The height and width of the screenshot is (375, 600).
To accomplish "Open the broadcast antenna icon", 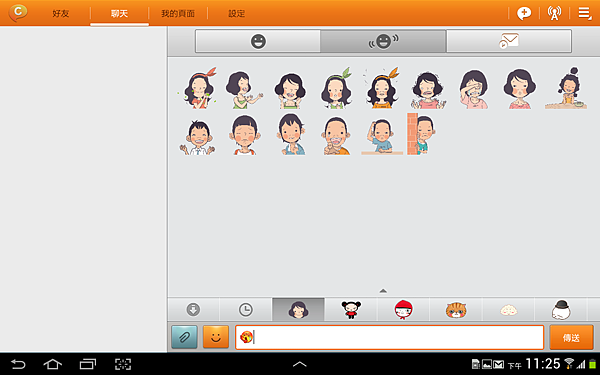I will tap(554, 13).
